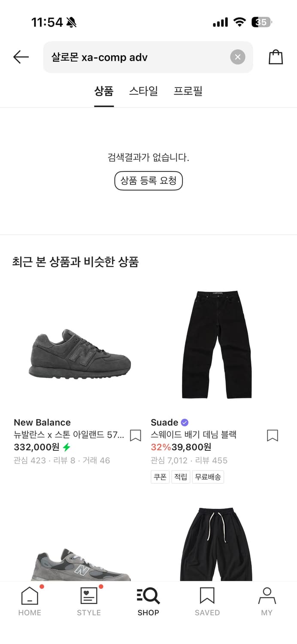Open the grey New Balance 990 thumbnail
297x644 pixels.
[80, 562]
